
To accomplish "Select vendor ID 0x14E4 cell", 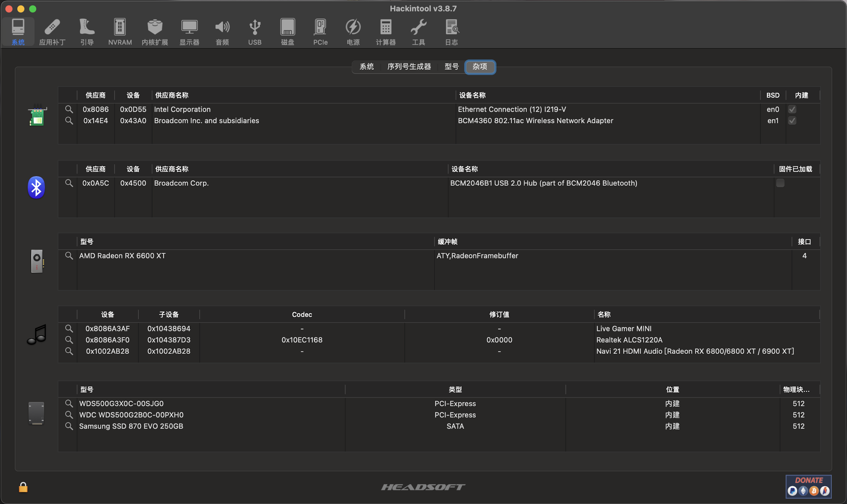I will pyautogui.click(x=96, y=121).
